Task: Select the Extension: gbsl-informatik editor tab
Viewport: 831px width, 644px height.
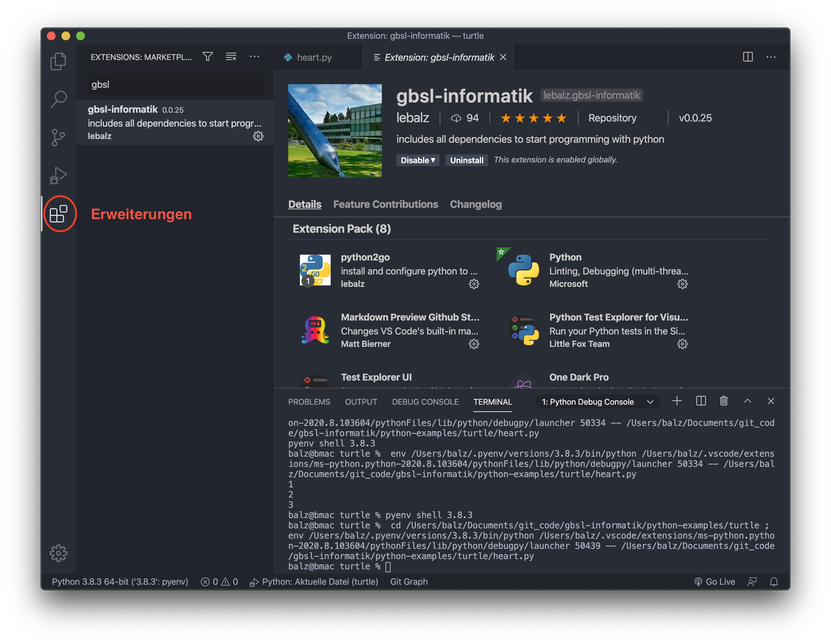Action: [x=437, y=57]
